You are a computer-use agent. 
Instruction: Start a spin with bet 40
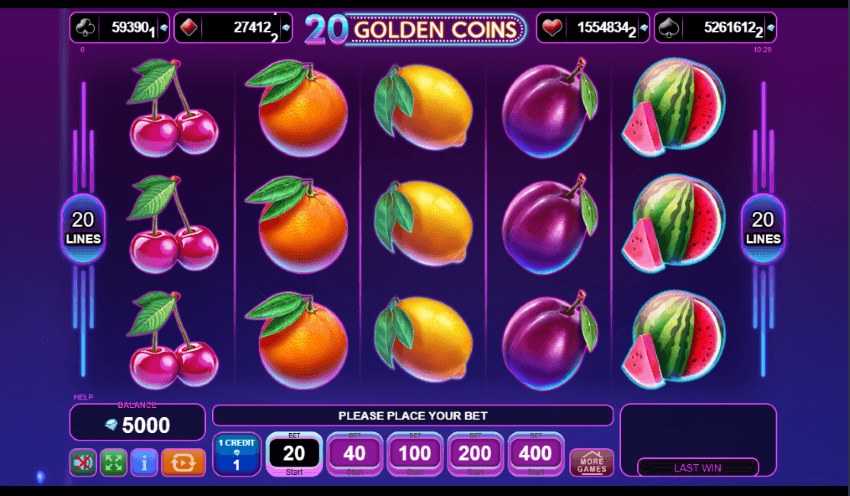coord(355,454)
